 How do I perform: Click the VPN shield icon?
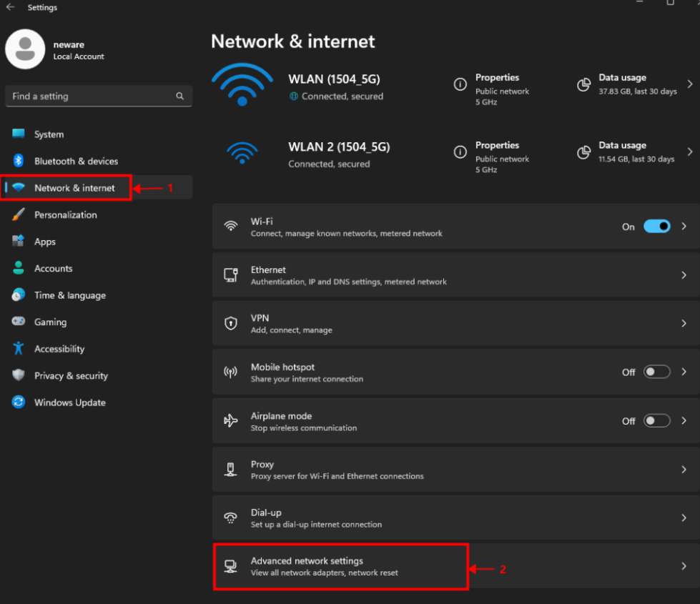[x=231, y=323]
